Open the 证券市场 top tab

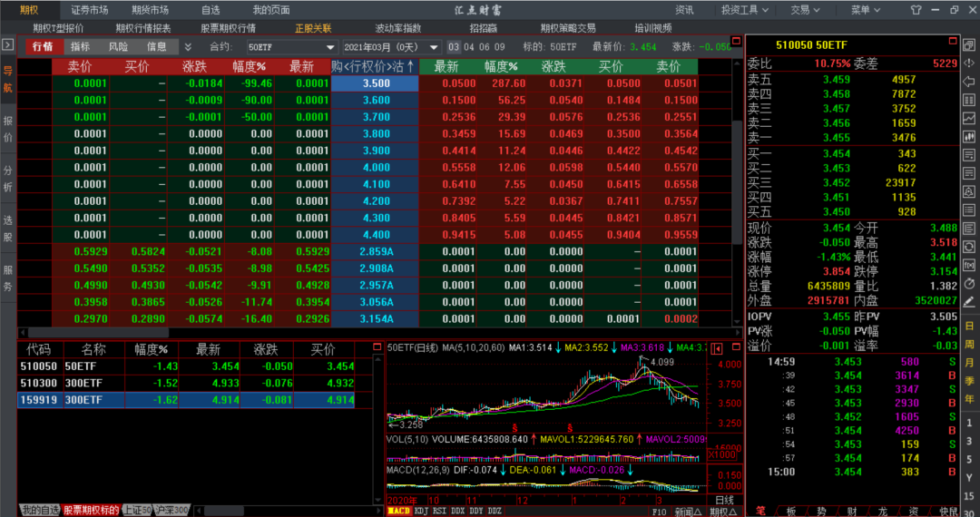90,10
